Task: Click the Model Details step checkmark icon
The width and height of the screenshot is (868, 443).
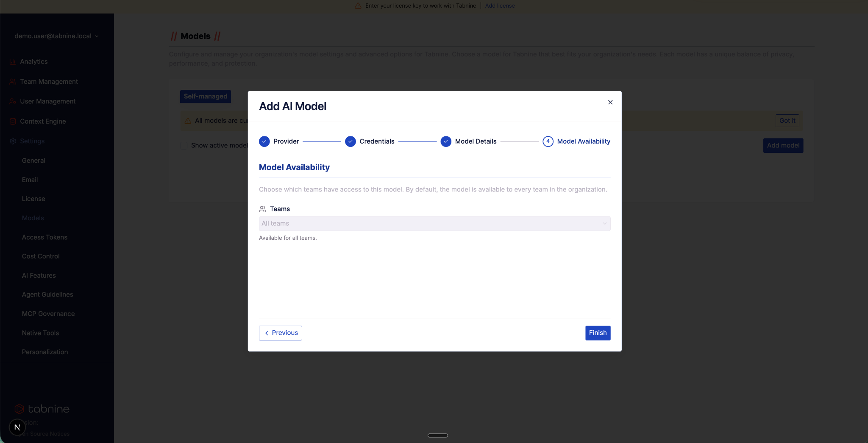Action: [446, 141]
